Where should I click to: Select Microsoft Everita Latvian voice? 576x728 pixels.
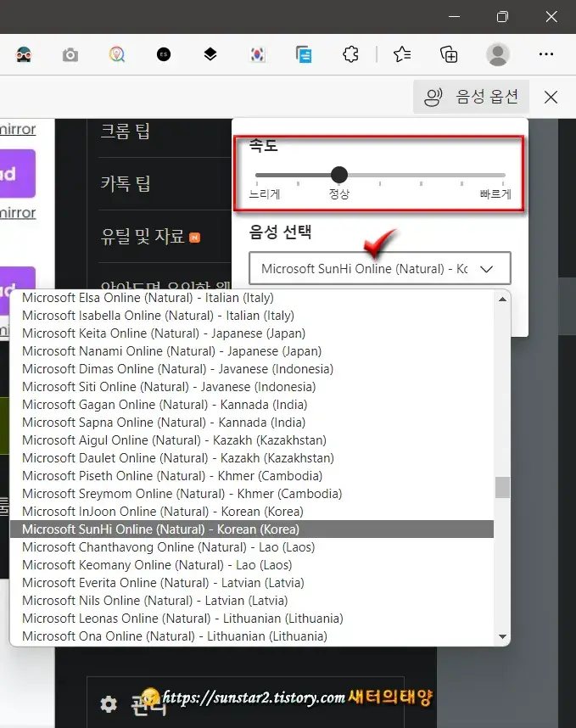(x=252, y=583)
